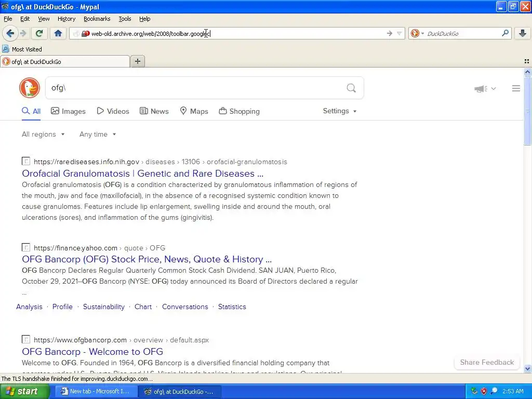This screenshot has height=399, width=532.
Task: Click the tab groups grid icon
Action: pos(527,61)
